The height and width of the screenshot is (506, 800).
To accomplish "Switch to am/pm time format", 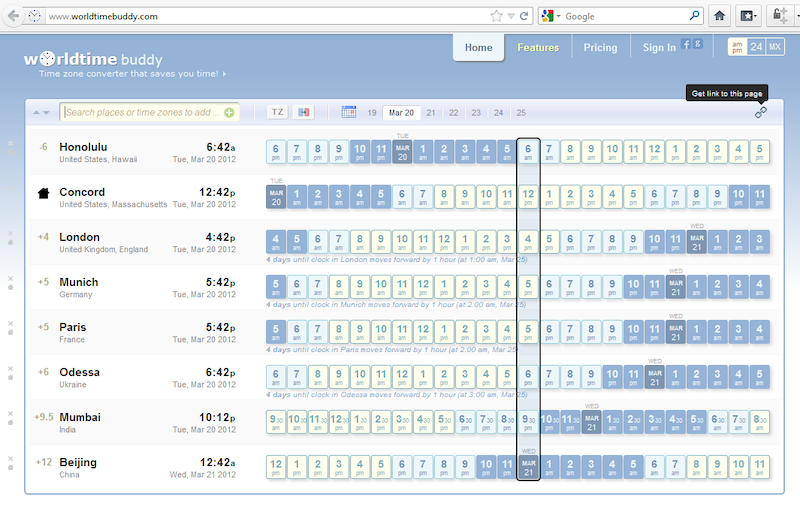I will (x=737, y=47).
